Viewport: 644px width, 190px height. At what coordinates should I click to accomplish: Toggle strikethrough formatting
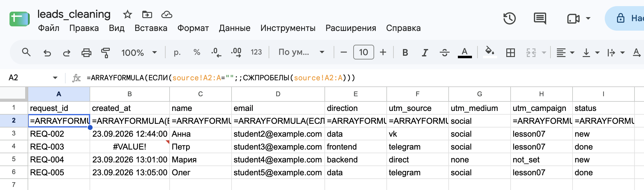[444, 53]
